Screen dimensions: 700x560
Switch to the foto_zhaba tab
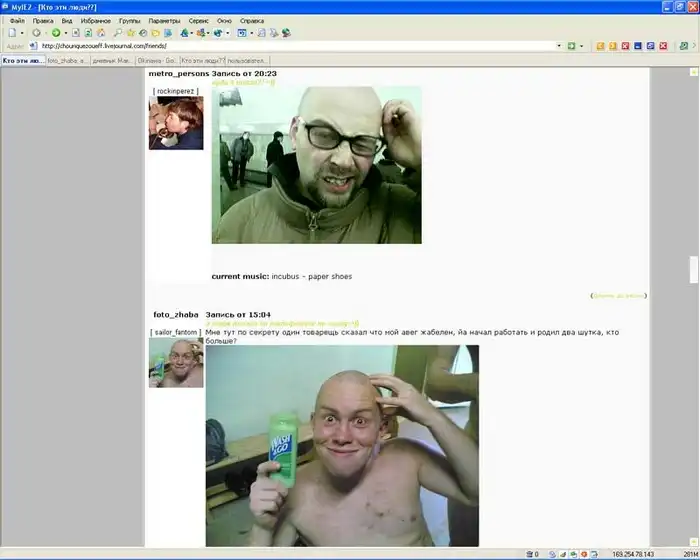pyautogui.click(x=67, y=60)
